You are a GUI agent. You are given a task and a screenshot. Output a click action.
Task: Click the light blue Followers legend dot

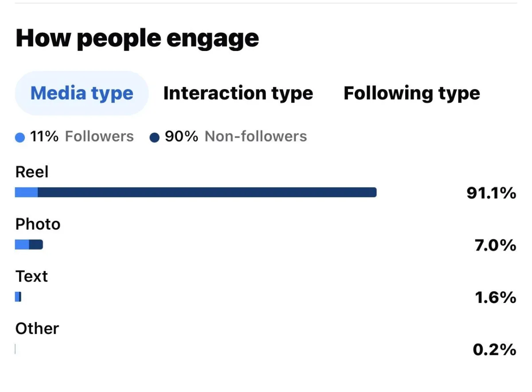[x=20, y=137]
